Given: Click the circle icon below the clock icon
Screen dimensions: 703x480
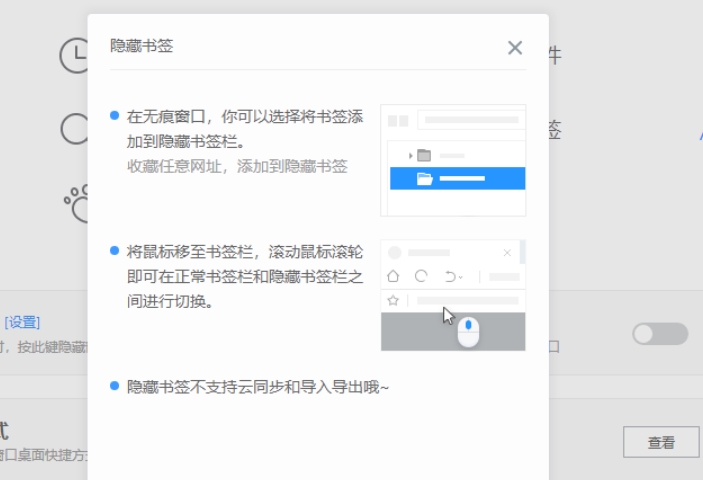Looking at the screenshot, I should 75,129.
